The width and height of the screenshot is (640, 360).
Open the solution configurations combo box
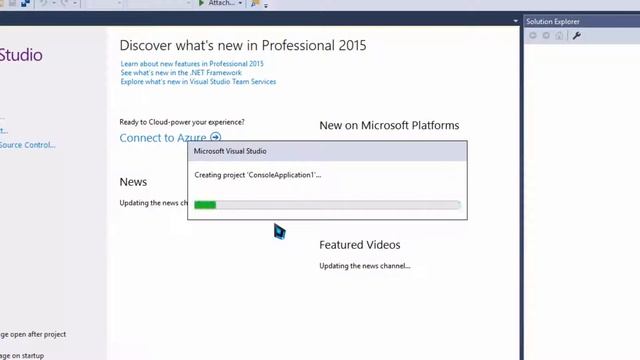(104, 3)
